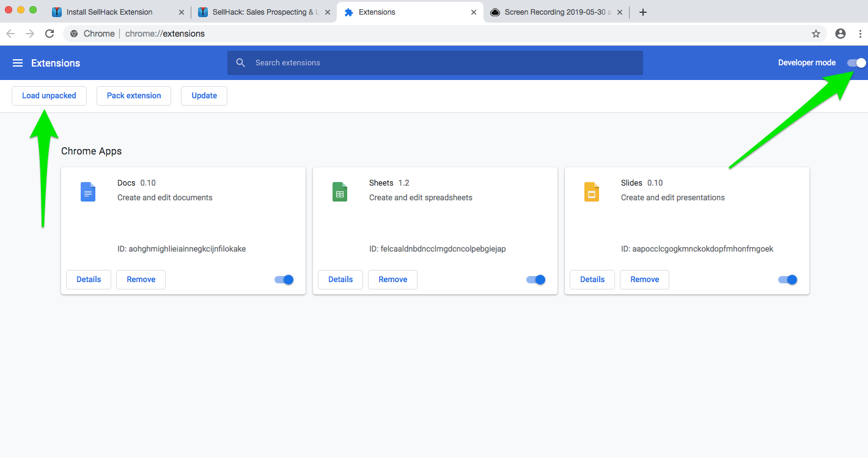868x458 pixels.
Task: Click the Sheets ID text
Action: (x=438, y=249)
